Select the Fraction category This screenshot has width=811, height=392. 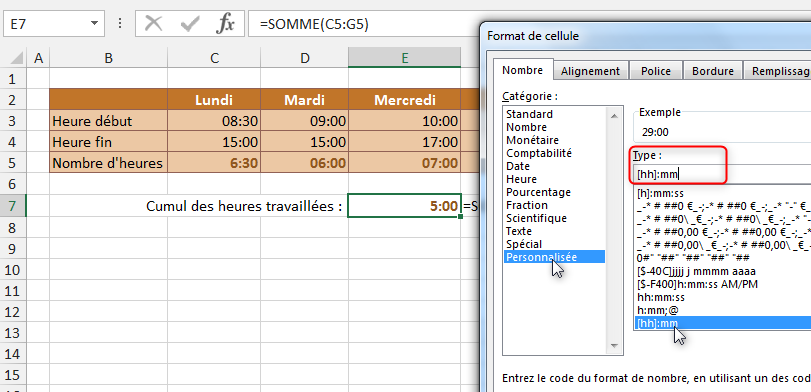tap(527, 205)
